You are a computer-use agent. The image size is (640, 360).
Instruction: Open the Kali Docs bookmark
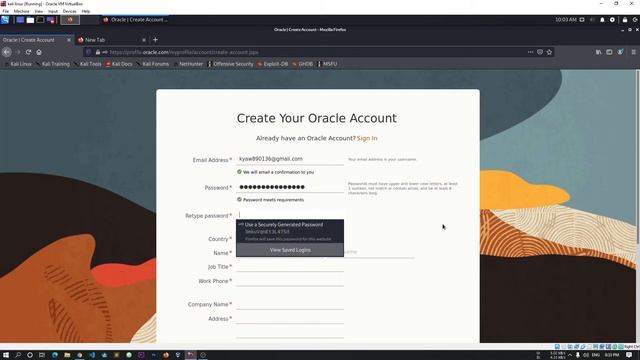click(x=119, y=64)
